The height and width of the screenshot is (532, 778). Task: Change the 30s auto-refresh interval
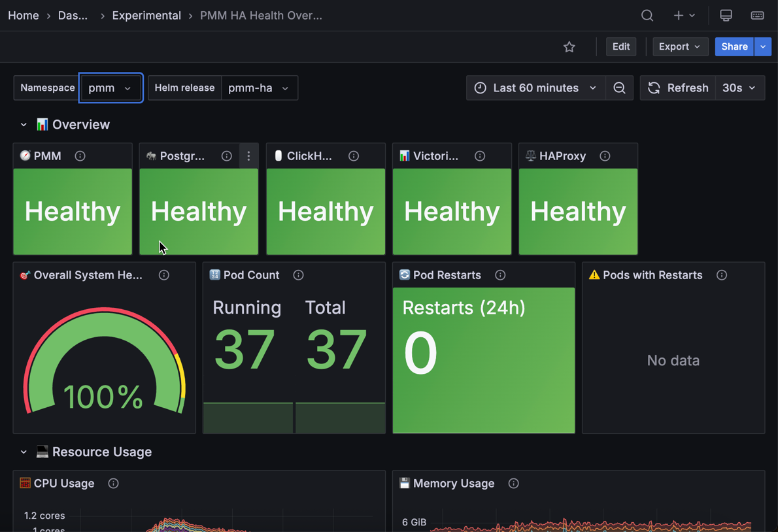[x=739, y=88]
